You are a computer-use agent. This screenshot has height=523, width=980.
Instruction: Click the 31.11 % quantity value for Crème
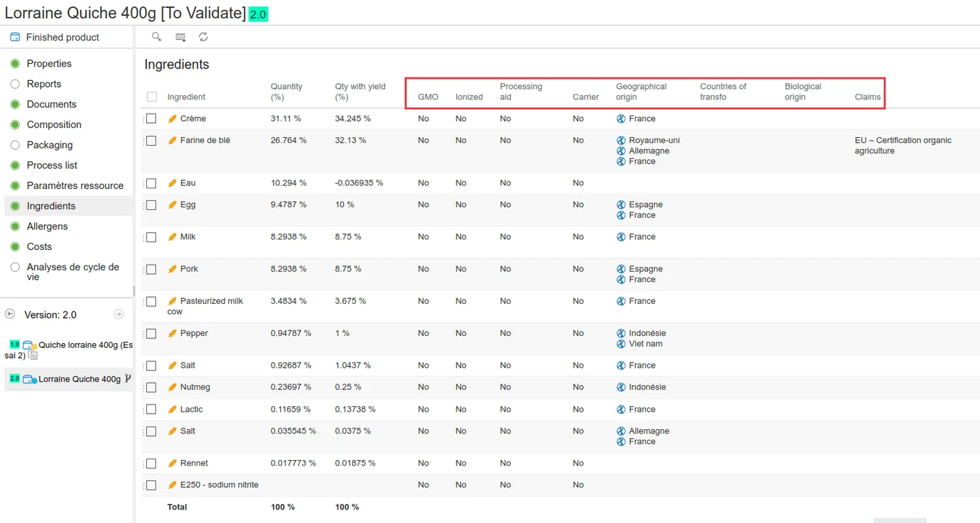(x=286, y=118)
